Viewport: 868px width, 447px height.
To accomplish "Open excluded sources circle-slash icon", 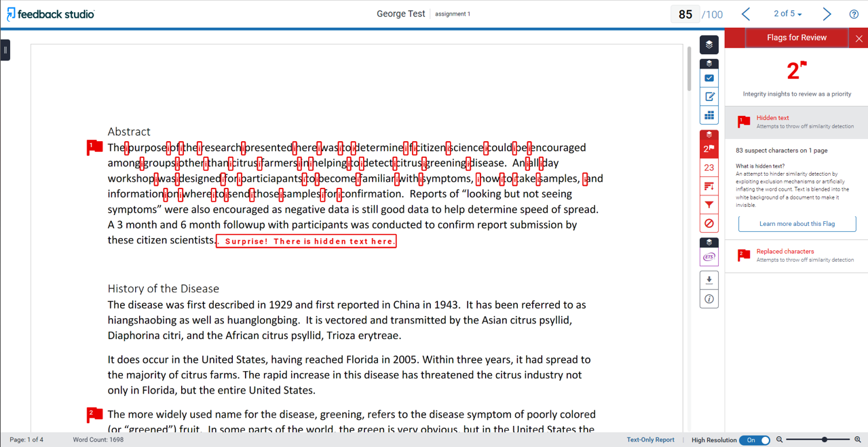I will point(709,223).
